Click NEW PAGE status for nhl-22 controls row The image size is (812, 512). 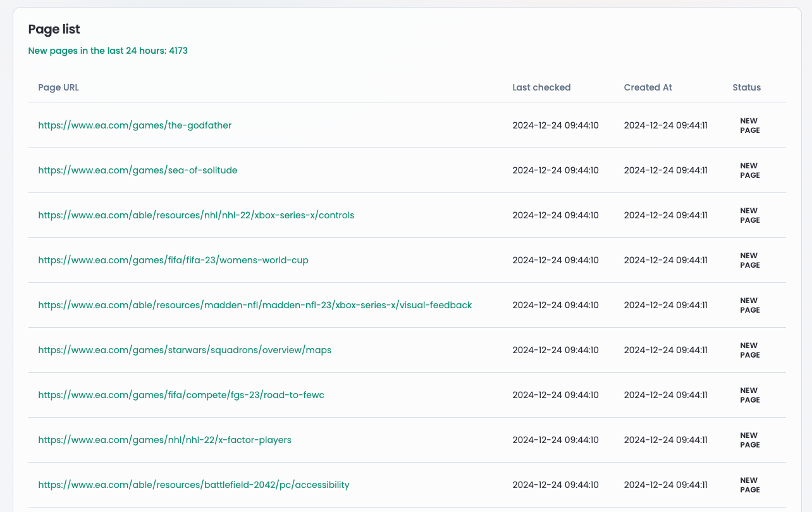750,215
